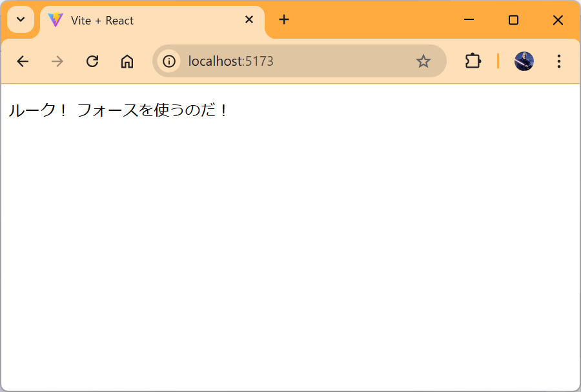Focus the localhost:5173 address bar
Image resolution: width=581 pixels, height=392 pixels.
(x=290, y=61)
